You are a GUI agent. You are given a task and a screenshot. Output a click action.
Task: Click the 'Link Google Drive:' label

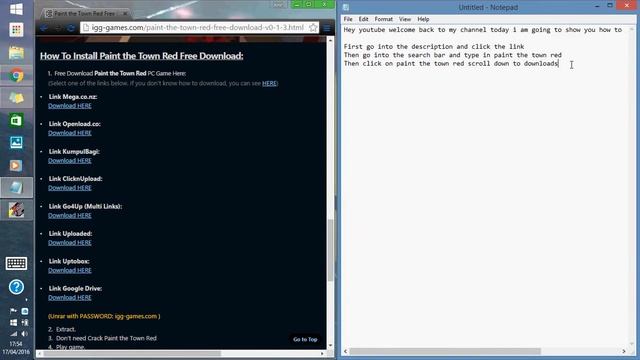76,289
